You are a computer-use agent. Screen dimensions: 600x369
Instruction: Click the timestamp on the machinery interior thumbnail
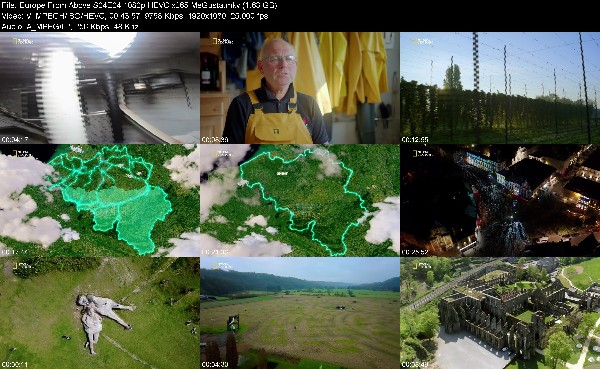pos(15,140)
